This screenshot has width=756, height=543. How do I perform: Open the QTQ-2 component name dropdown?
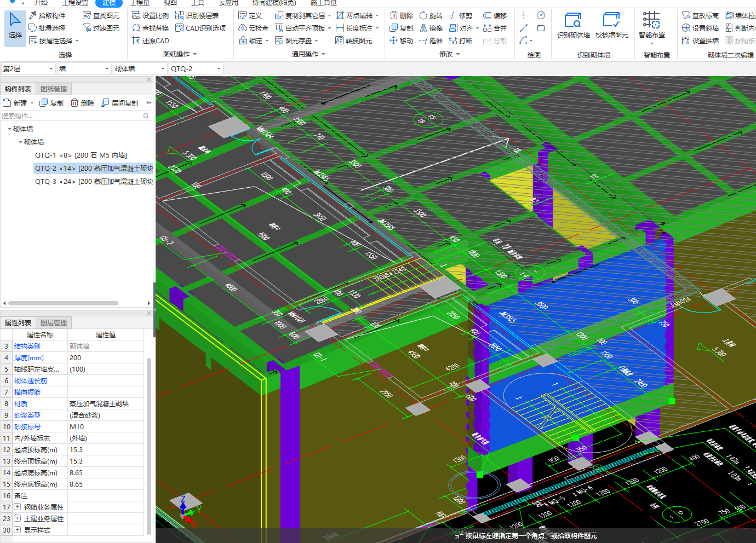[196, 68]
